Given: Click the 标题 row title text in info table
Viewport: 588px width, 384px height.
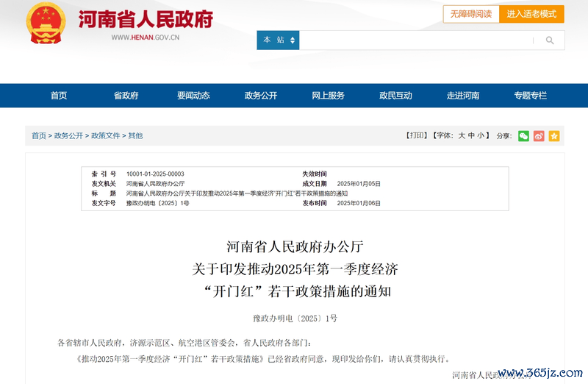Looking at the screenshot, I should [x=237, y=193].
